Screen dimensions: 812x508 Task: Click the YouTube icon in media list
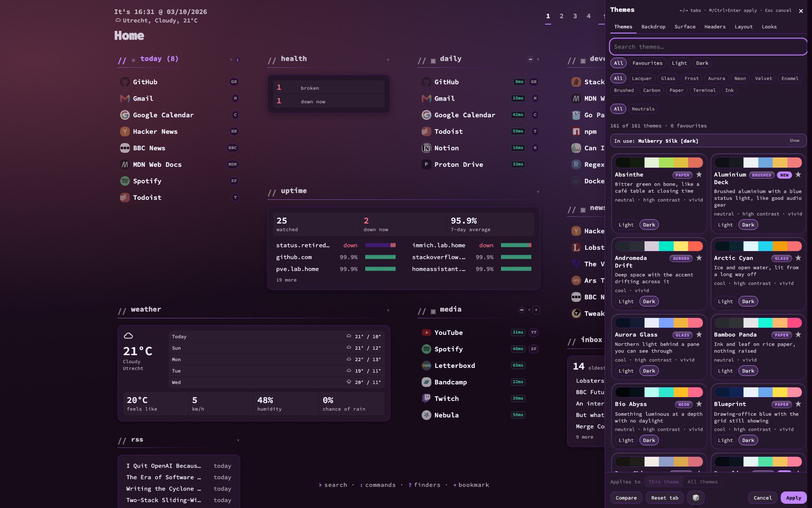click(426, 333)
